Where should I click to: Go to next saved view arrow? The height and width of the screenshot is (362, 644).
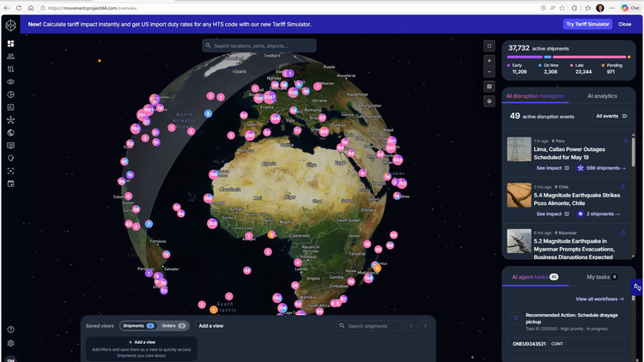click(x=425, y=326)
